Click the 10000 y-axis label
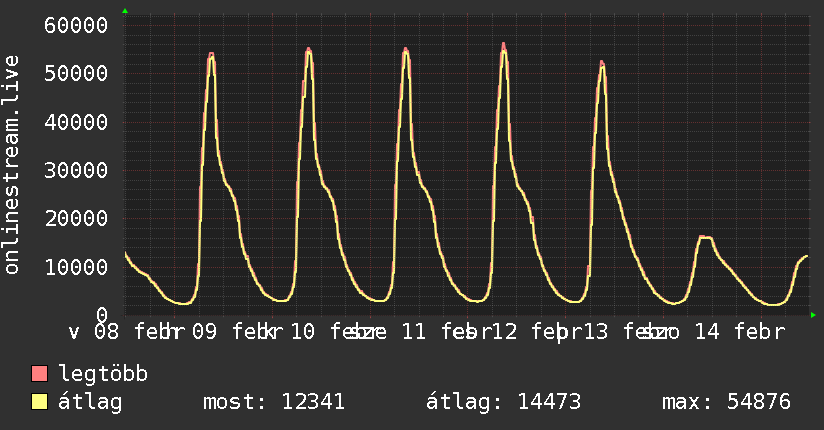 pos(77,267)
